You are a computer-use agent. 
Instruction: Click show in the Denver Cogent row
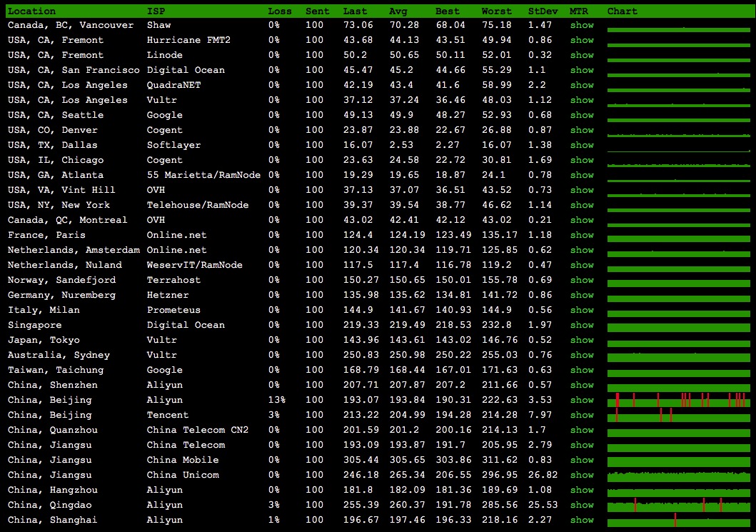[582, 130]
